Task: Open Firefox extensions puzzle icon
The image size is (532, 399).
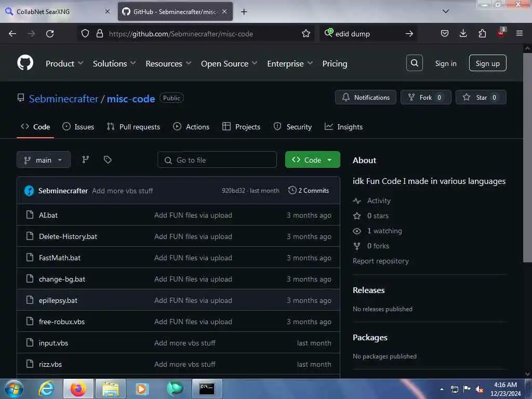Action: click(x=482, y=33)
